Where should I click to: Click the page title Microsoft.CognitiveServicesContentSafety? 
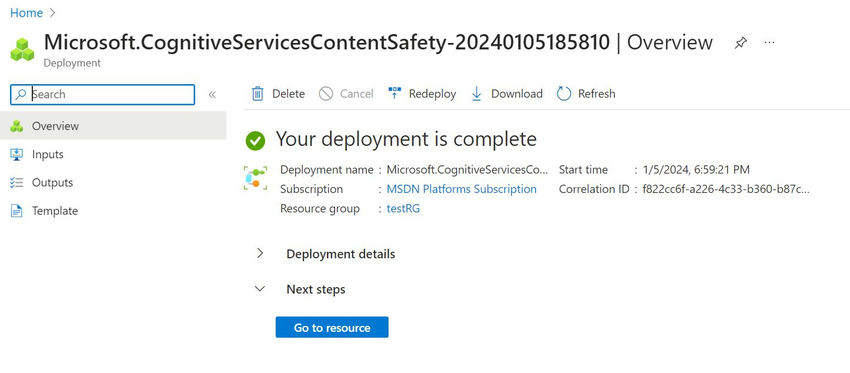coord(326,42)
